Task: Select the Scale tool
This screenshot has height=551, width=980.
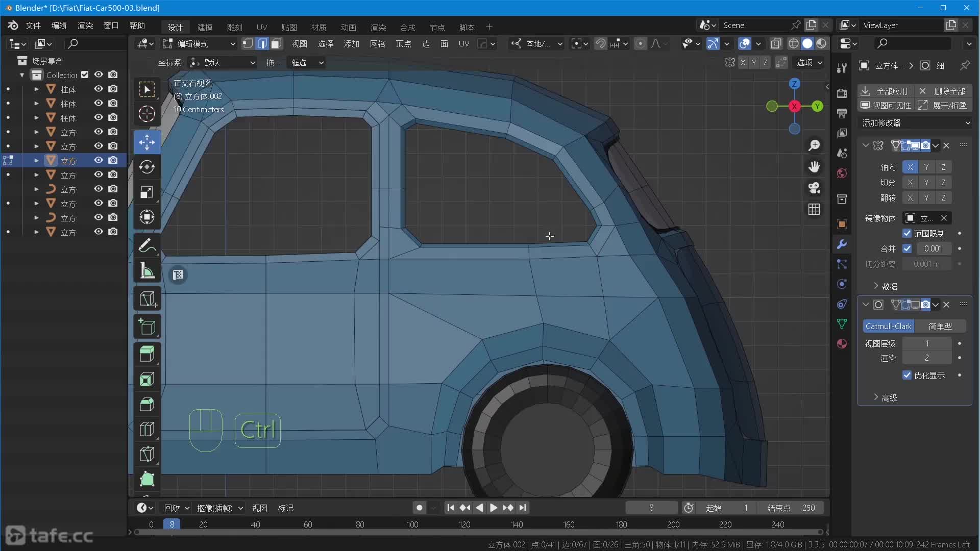Action: click(147, 192)
